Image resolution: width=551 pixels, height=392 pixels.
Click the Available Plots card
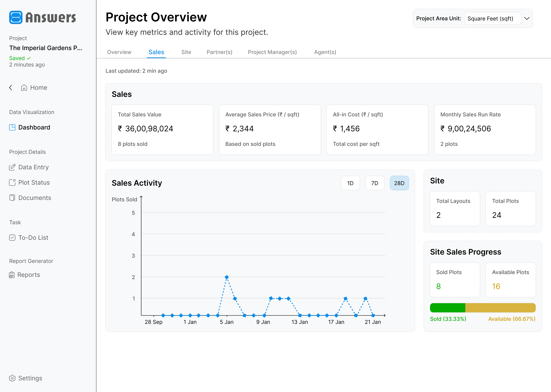[x=511, y=280]
